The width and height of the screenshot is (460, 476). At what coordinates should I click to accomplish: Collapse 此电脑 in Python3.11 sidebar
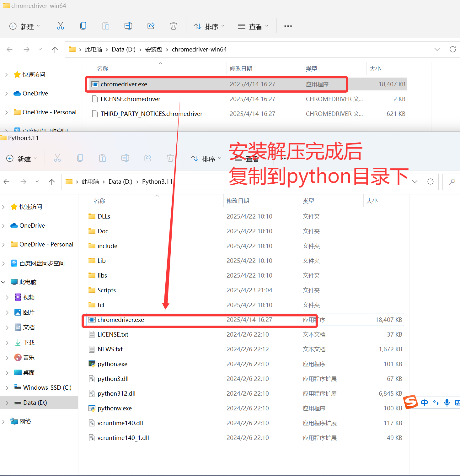pos(3,282)
